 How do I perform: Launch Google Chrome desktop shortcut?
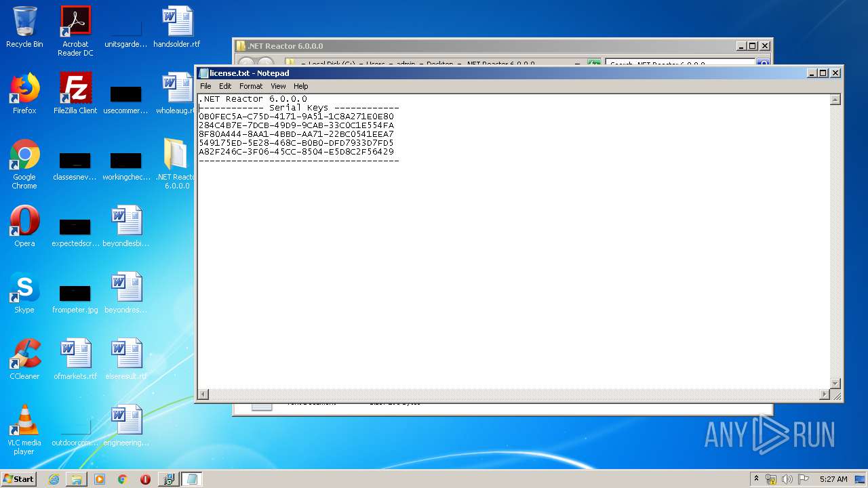click(24, 164)
